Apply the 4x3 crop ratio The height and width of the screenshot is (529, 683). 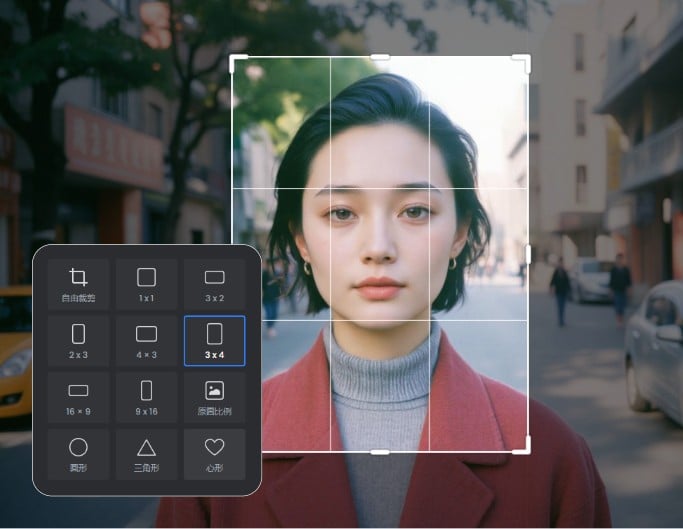point(146,340)
